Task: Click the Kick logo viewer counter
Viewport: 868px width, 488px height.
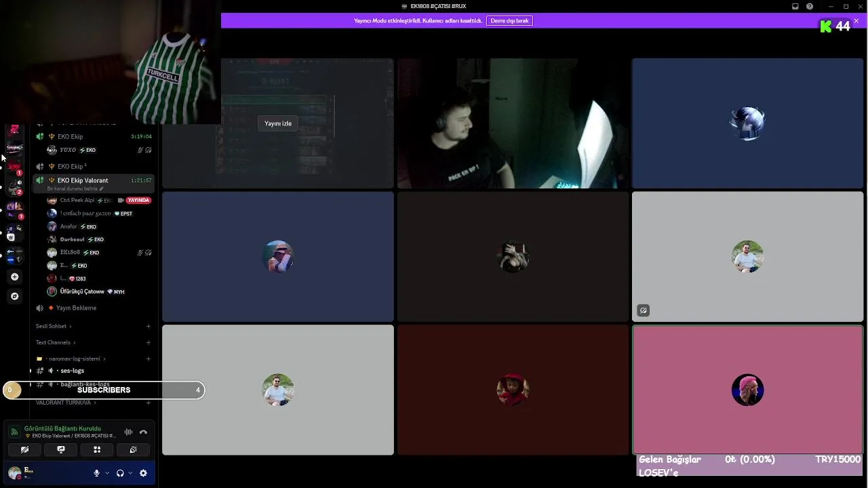Action: (835, 26)
